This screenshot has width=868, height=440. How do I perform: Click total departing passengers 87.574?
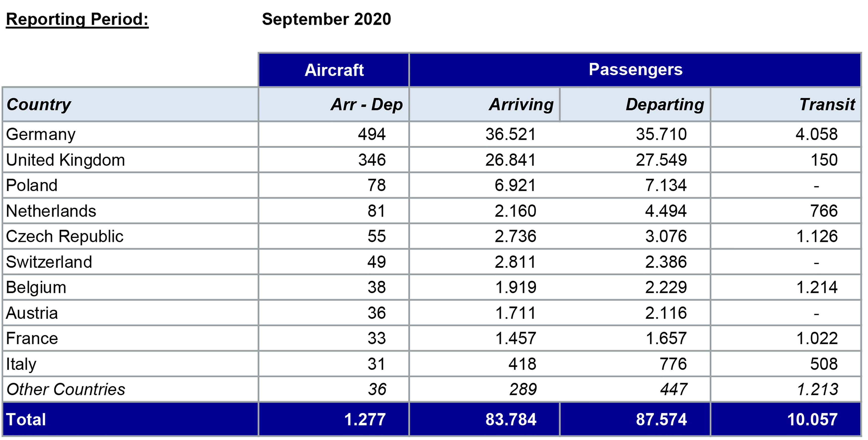click(661, 419)
